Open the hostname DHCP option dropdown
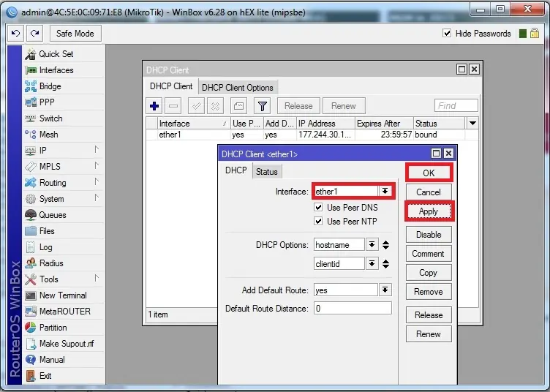The height and width of the screenshot is (392, 550). (x=372, y=245)
